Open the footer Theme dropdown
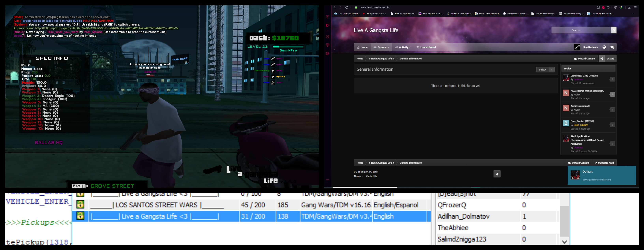Screen dimensions: 644x250 (x=358, y=176)
